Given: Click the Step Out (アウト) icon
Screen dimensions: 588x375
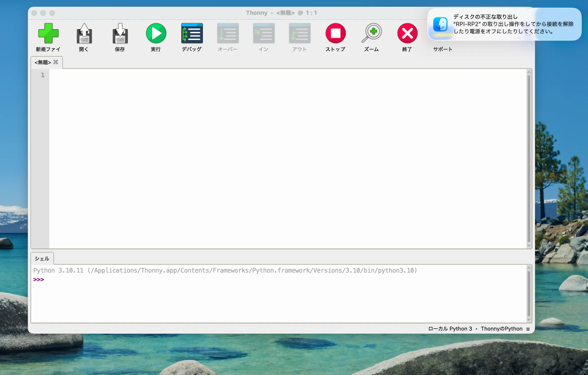Looking at the screenshot, I should [300, 33].
